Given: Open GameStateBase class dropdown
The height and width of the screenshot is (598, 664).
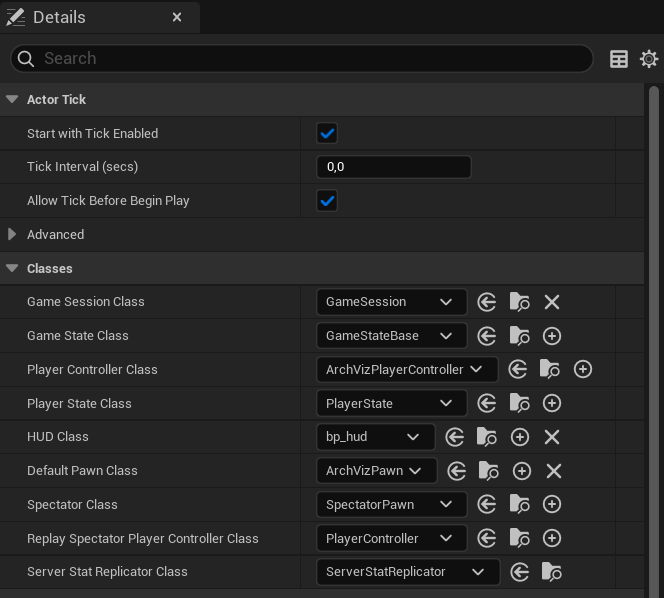Looking at the screenshot, I should coord(392,336).
